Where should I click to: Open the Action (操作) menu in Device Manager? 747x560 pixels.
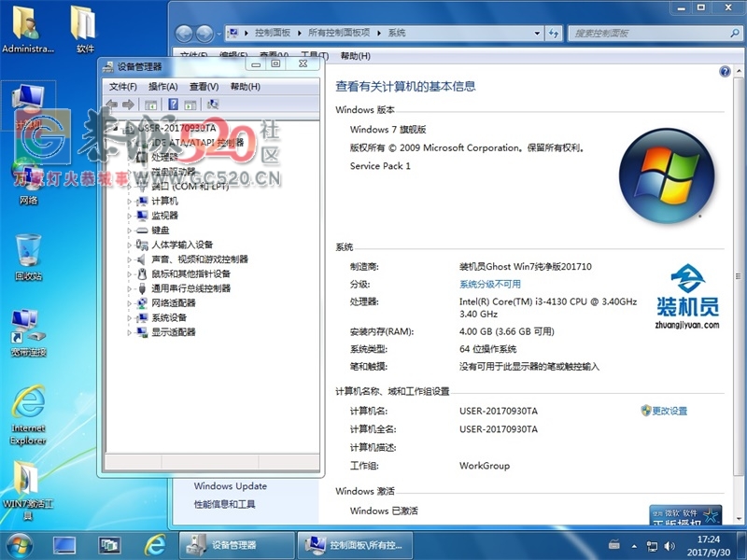[x=162, y=86]
